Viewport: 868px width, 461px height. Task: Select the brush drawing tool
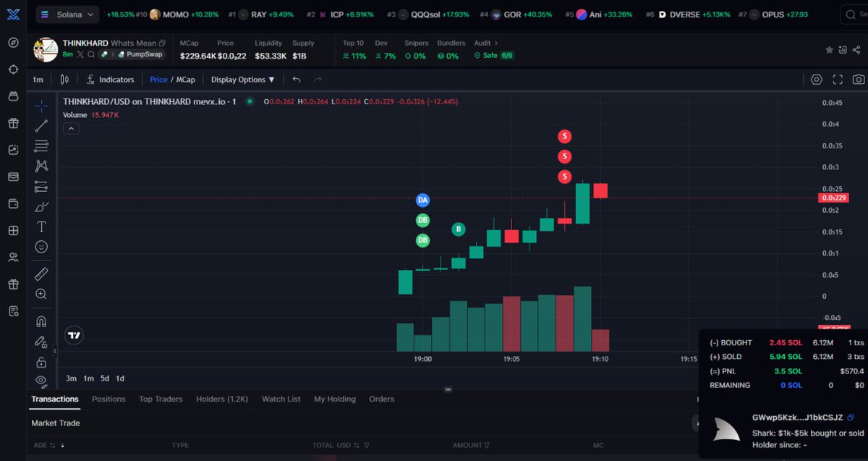tap(41, 207)
